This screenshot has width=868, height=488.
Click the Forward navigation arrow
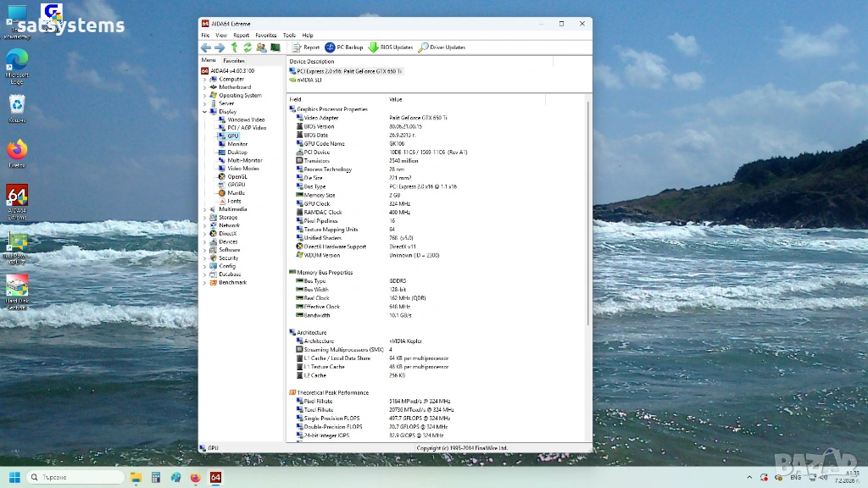point(220,47)
